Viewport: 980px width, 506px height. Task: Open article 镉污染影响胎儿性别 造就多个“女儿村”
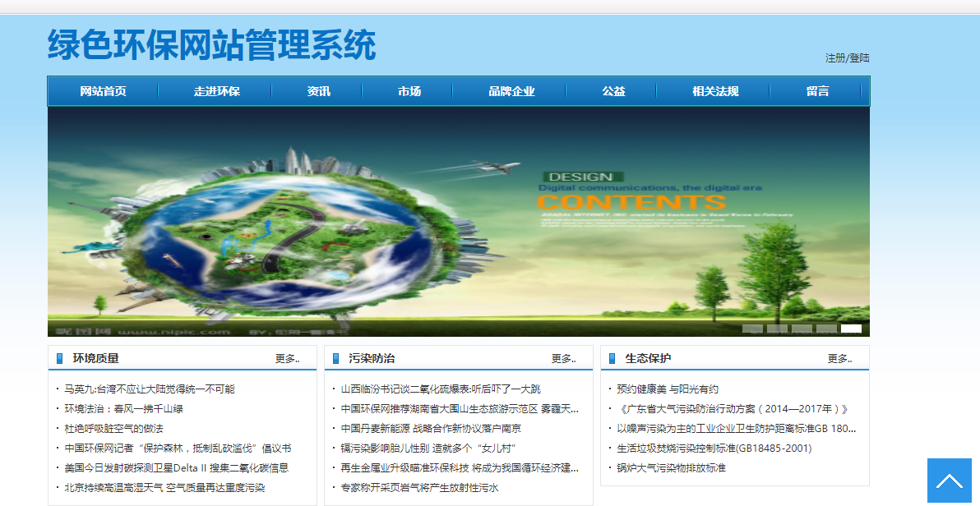click(428, 448)
